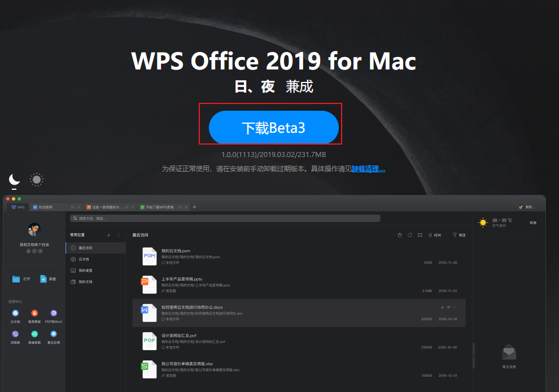Toggle list view layout icon
The width and height of the screenshot is (559, 392).
(x=420, y=235)
